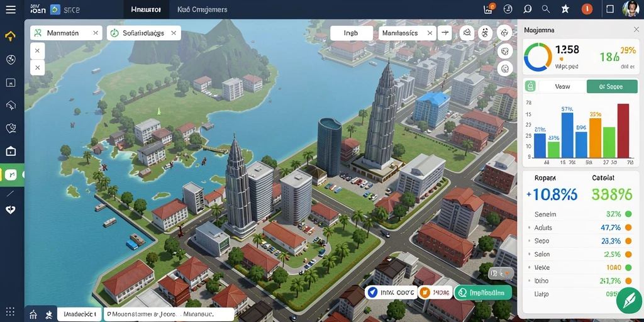Close the upper empty chip below Manmatón

pos(37,50)
